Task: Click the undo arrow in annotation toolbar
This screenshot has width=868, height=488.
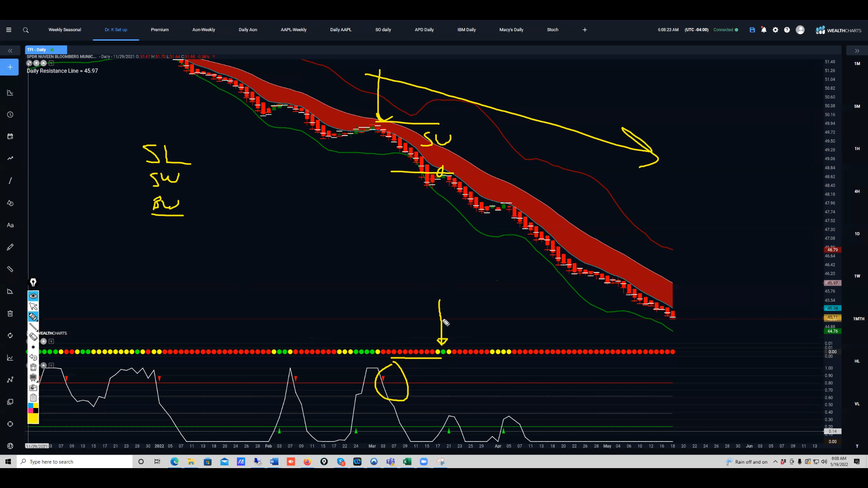Action: (x=33, y=357)
